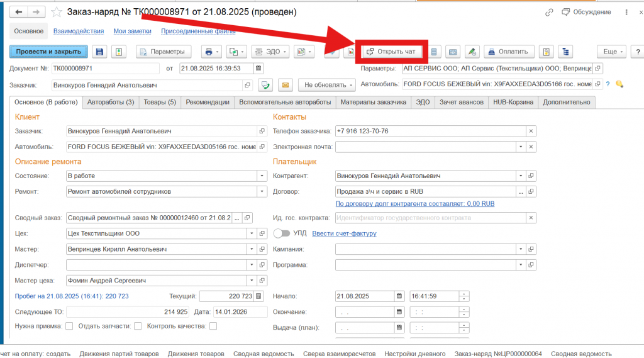Click the phone call icon beside Заказчик

coord(265,84)
